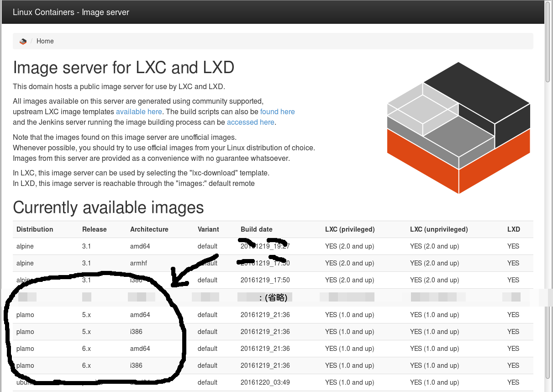Screen dimensions: 553x392
Task: Open the "found here" build scripts link
Action: tap(277, 111)
